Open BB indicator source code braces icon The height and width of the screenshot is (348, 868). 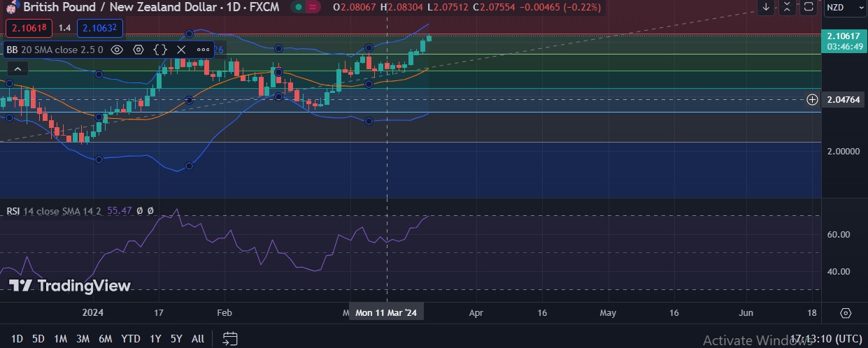(x=160, y=50)
